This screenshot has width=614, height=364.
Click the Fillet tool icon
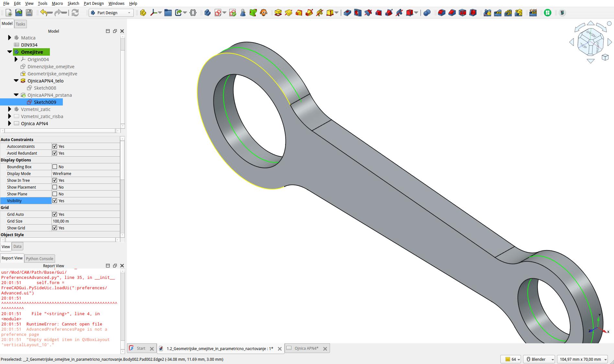[x=441, y=13]
